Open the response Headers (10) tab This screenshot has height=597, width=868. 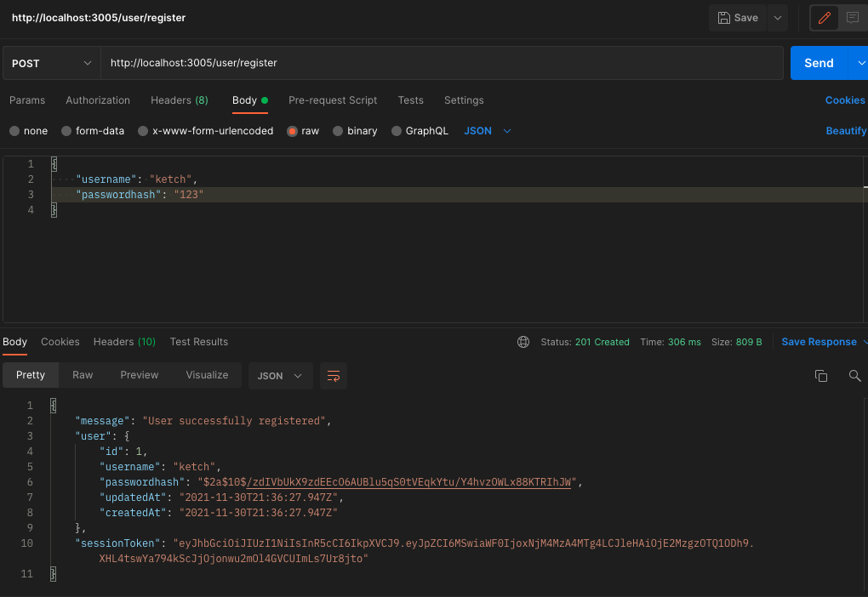(x=124, y=342)
